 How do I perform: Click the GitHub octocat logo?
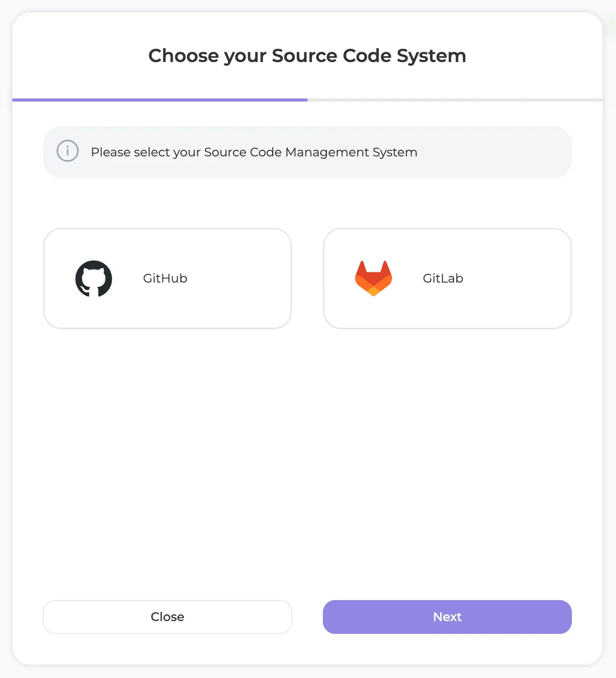[94, 278]
